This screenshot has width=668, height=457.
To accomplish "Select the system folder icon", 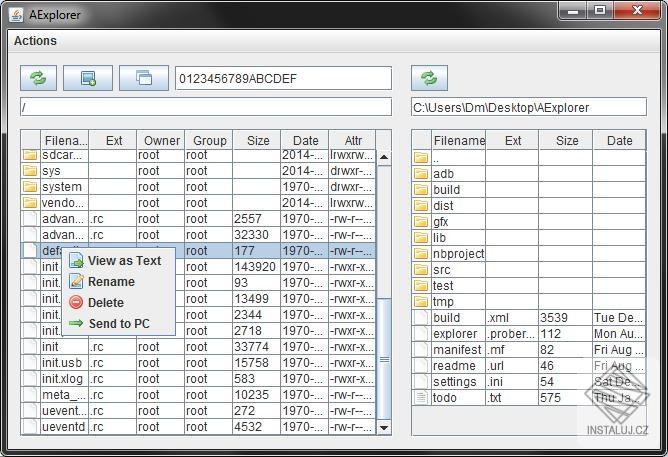I will coord(30,187).
